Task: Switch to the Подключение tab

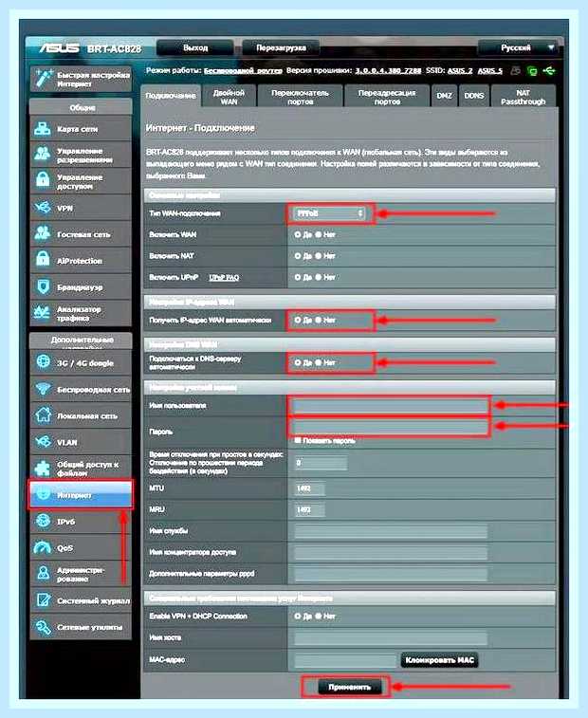Action: coord(171,96)
